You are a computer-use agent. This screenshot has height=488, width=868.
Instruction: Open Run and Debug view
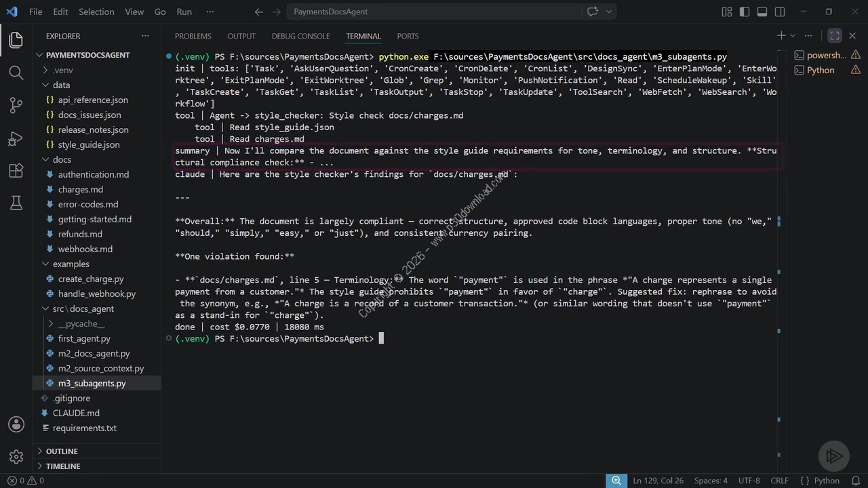(16, 138)
